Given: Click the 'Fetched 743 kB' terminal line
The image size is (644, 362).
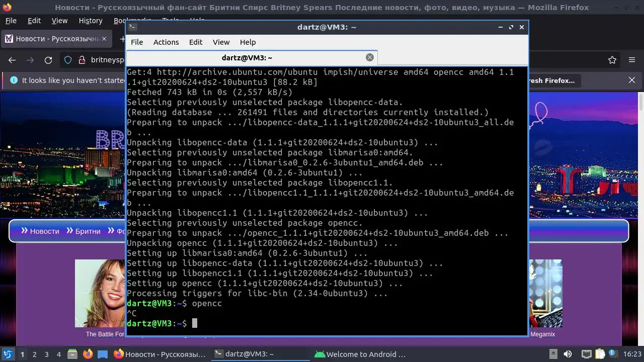Looking at the screenshot, I should [x=209, y=92].
